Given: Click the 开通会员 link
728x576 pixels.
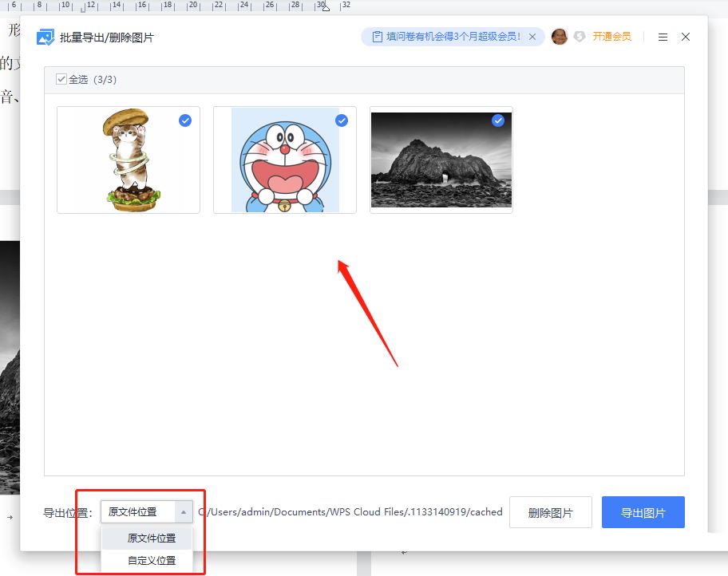Looking at the screenshot, I should (x=612, y=37).
